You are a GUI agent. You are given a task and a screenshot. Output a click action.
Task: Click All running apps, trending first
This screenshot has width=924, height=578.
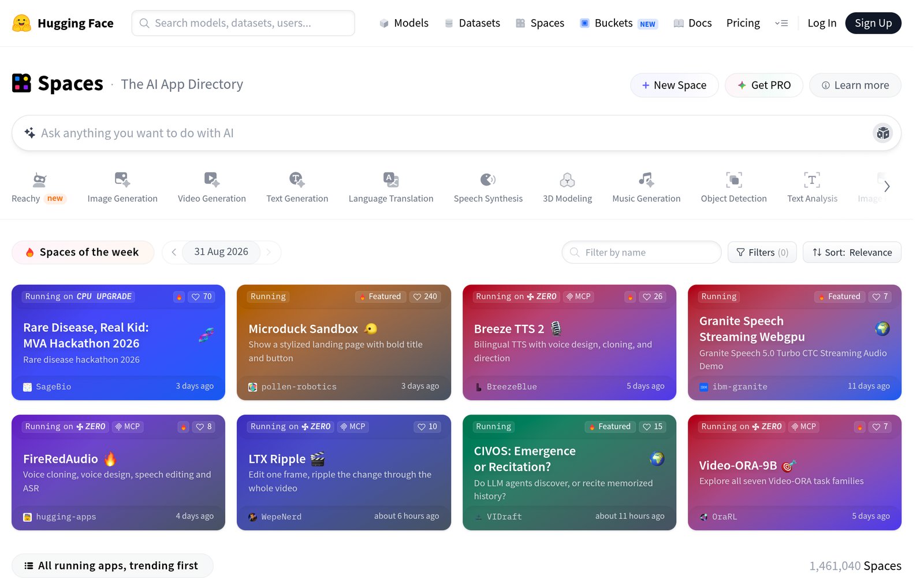(112, 565)
